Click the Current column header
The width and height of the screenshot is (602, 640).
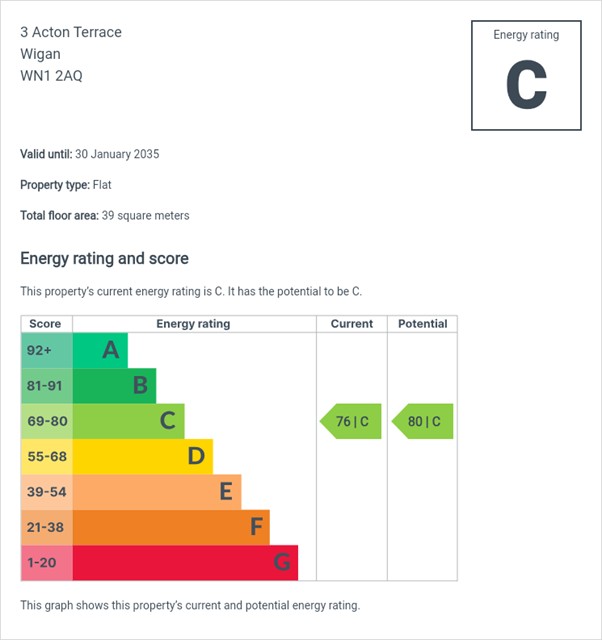(x=351, y=324)
